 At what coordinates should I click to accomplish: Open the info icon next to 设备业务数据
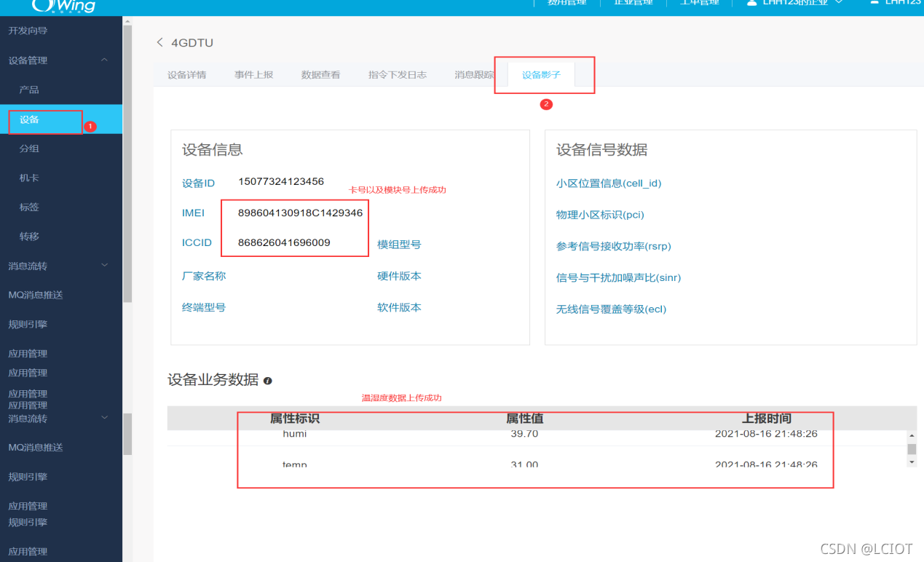(x=268, y=381)
